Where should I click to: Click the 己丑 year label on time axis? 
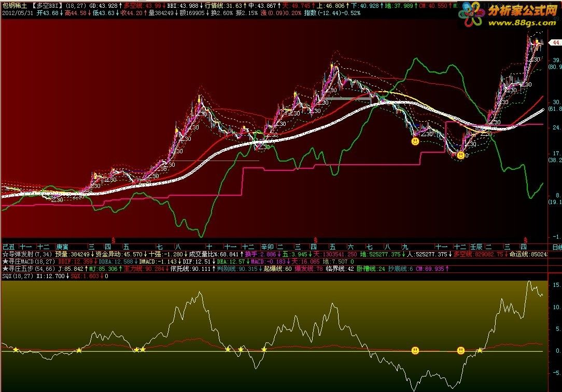[x=9, y=246]
